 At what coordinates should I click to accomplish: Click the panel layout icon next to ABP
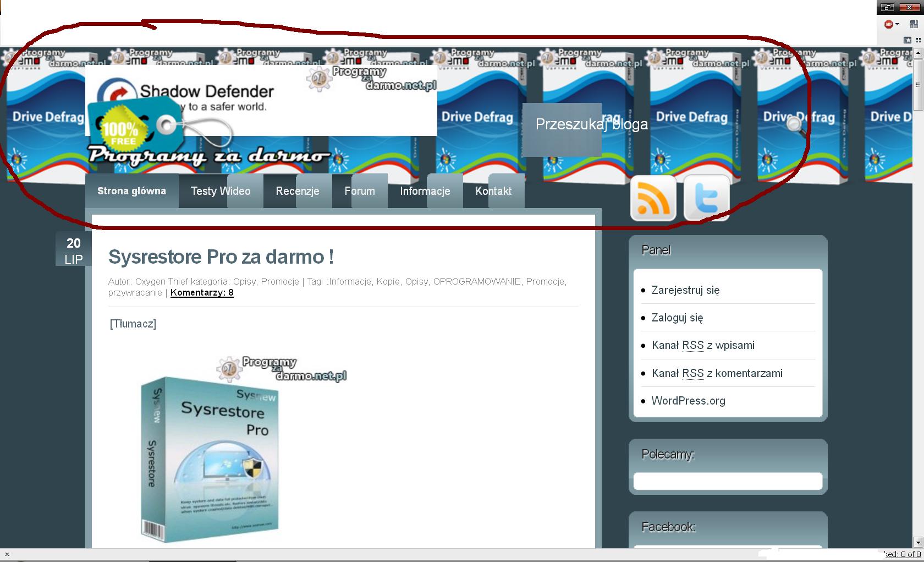tap(914, 24)
